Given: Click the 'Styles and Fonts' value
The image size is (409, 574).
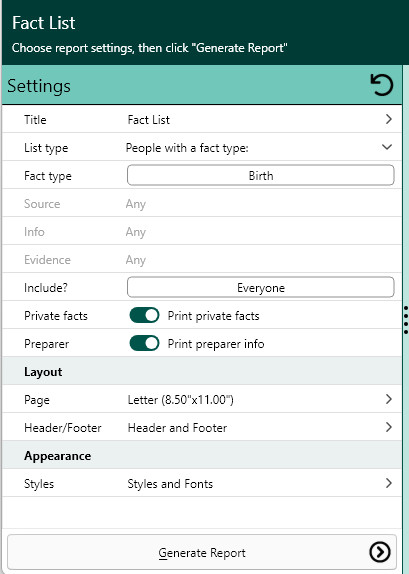Looking at the screenshot, I should click(x=170, y=484).
